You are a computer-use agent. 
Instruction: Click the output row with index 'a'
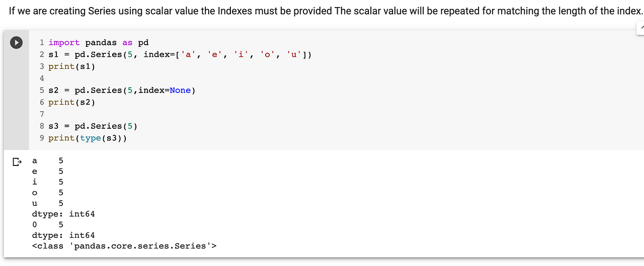[48, 161]
